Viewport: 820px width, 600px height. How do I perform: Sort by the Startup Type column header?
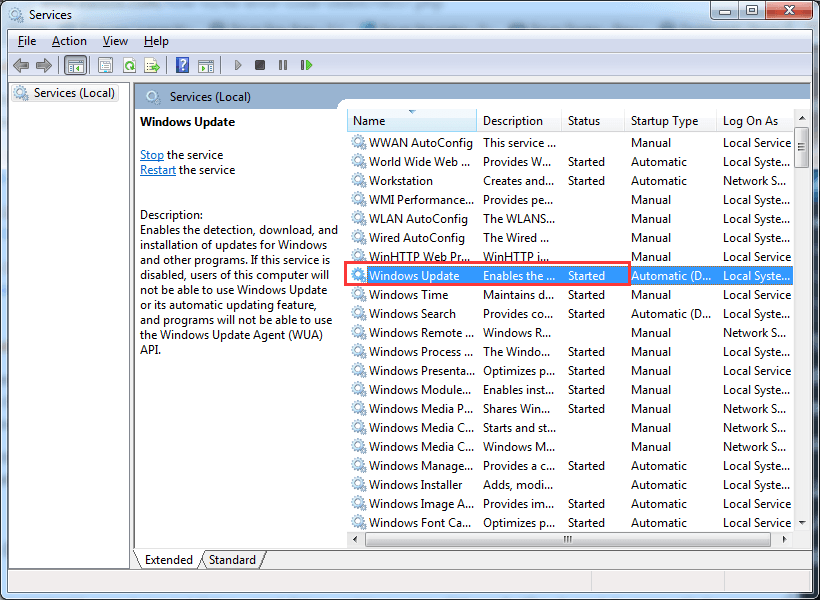[666, 121]
